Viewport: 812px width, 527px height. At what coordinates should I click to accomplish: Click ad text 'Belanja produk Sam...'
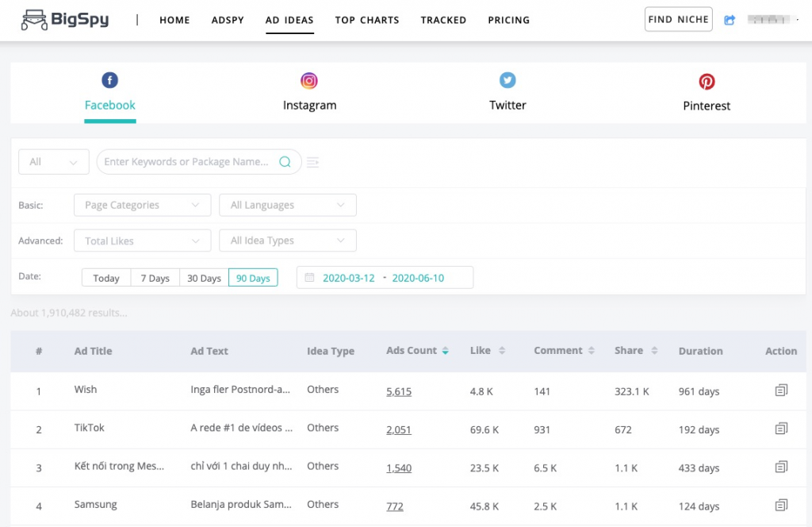[x=241, y=505]
